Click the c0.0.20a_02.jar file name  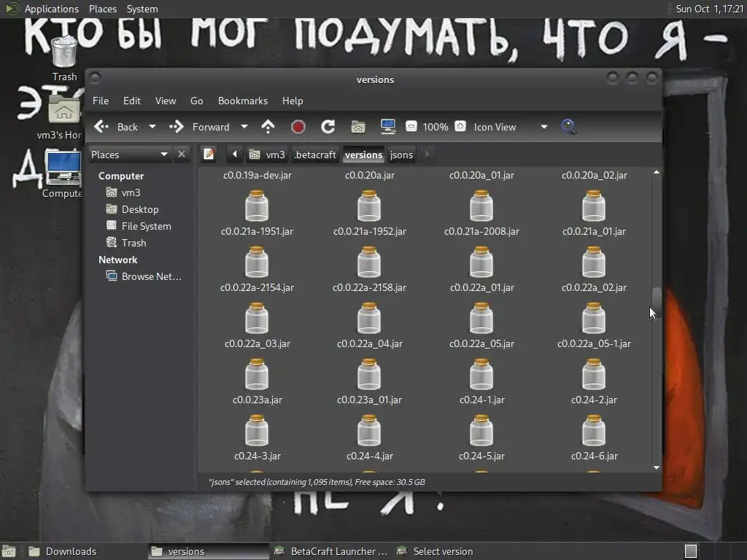594,175
